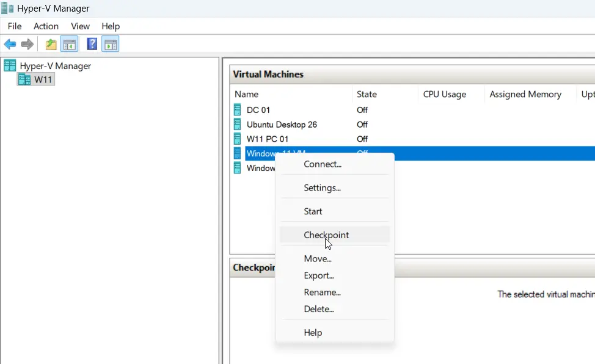The image size is (595, 364).
Task: Click the last VM row's icon
Action: point(237,167)
